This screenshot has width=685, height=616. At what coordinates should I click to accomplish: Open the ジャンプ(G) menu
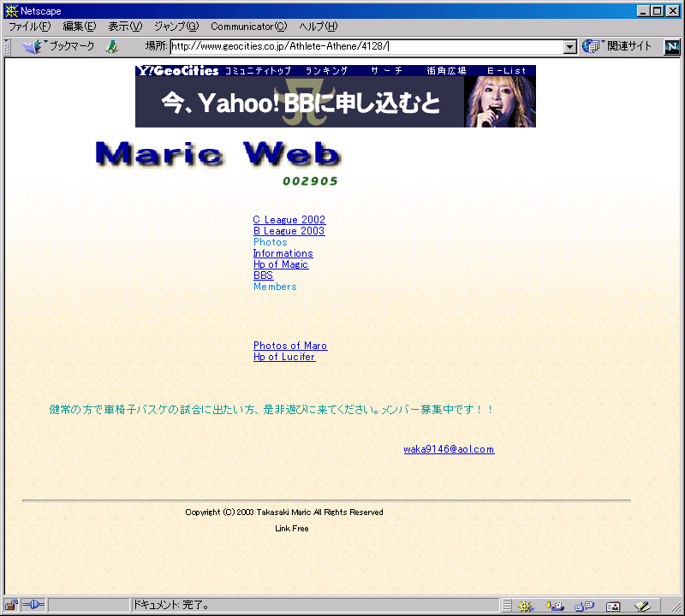176,27
